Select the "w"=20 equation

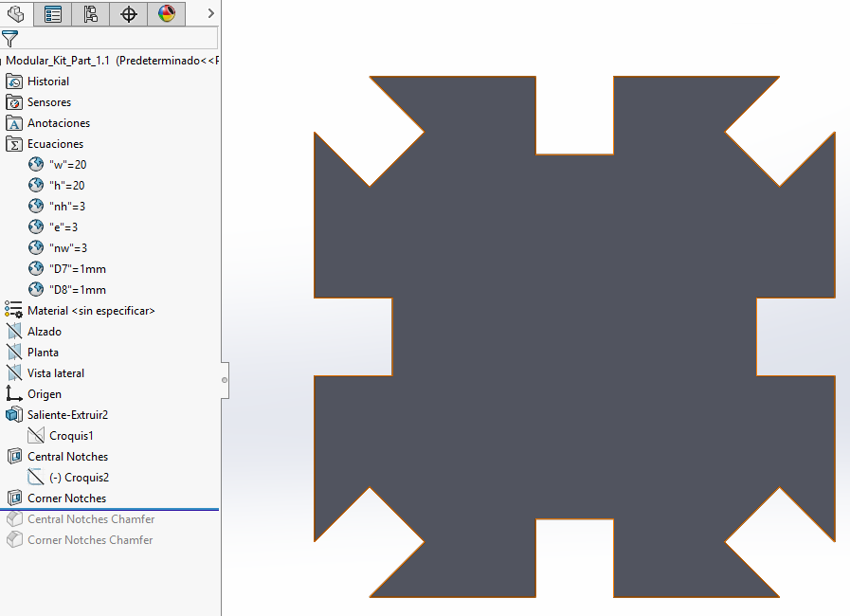coord(68,165)
